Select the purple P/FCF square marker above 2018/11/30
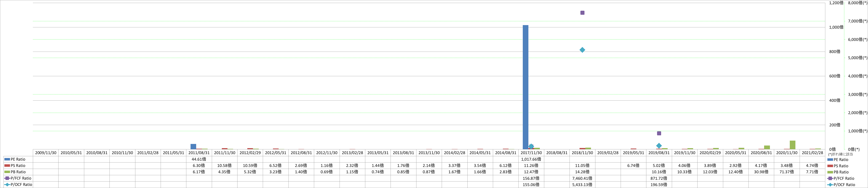 click(582, 13)
